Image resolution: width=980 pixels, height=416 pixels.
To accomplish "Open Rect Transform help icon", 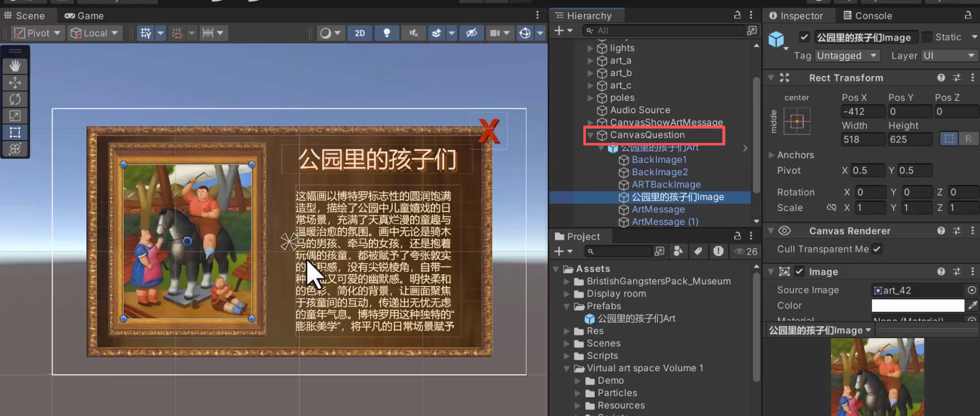I will (x=941, y=78).
